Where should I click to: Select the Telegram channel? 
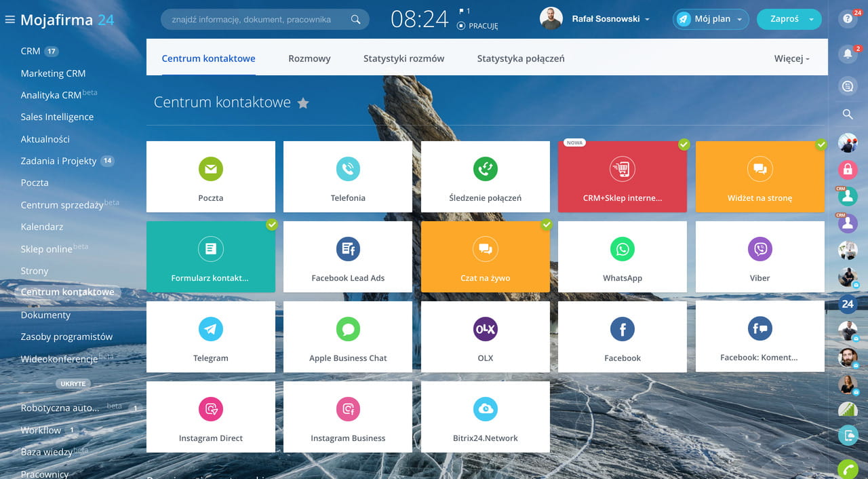211,337
